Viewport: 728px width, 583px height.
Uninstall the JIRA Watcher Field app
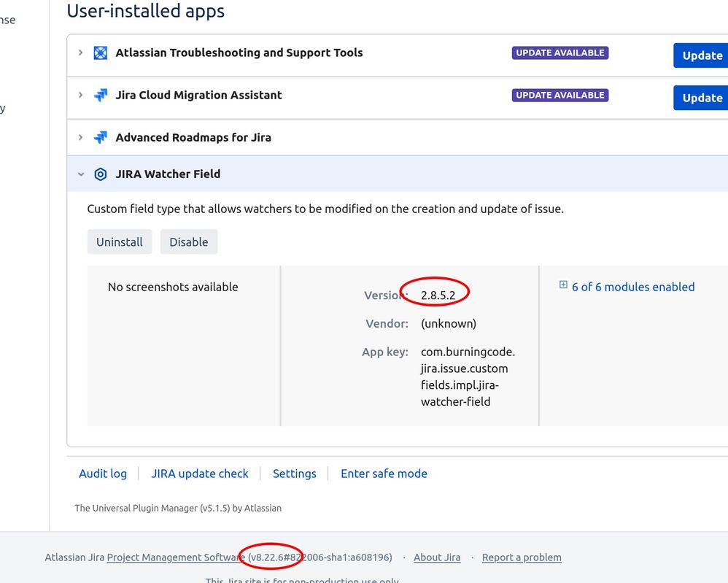point(120,242)
